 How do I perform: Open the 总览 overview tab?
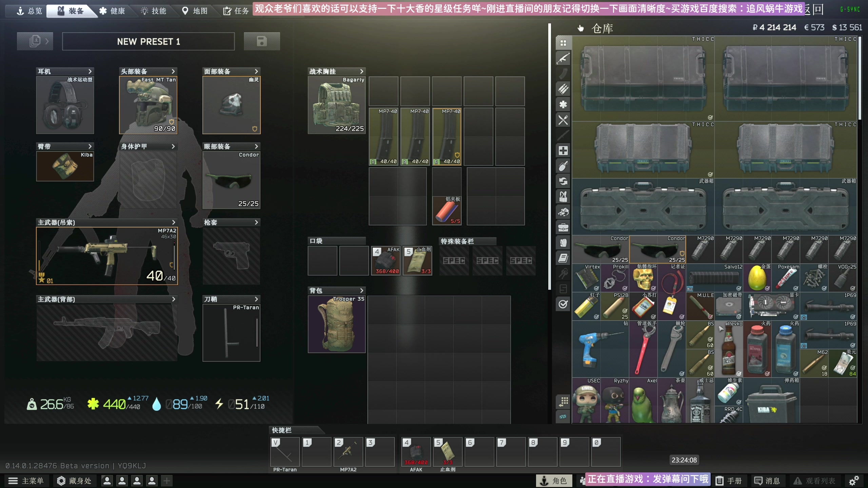[30, 11]
